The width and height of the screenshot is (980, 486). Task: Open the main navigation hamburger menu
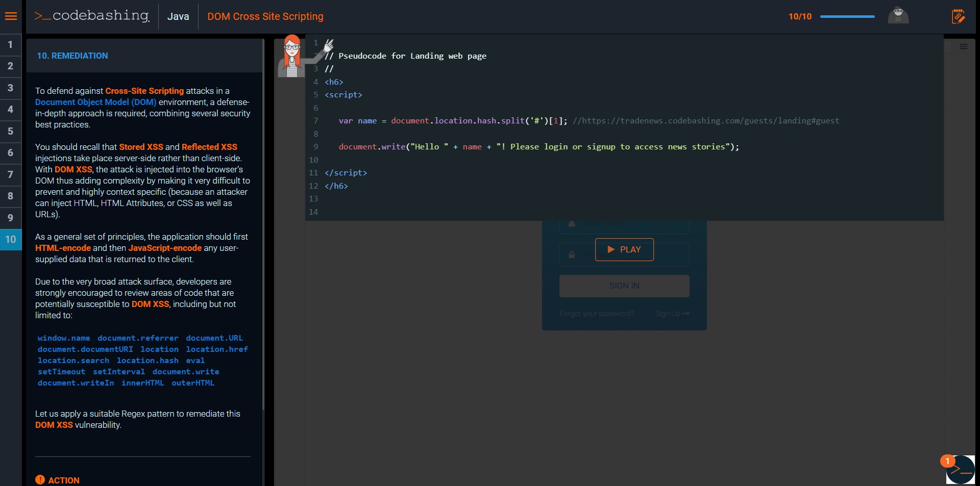point(11,16)
